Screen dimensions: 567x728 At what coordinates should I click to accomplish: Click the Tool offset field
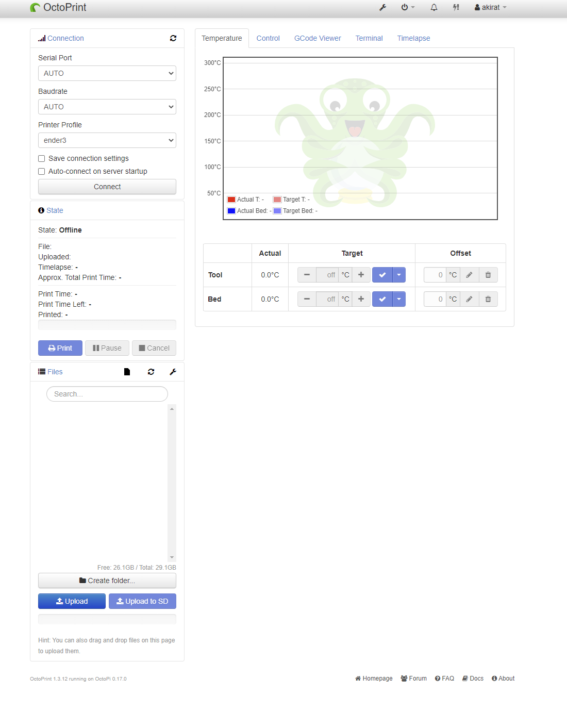(435, 275)
